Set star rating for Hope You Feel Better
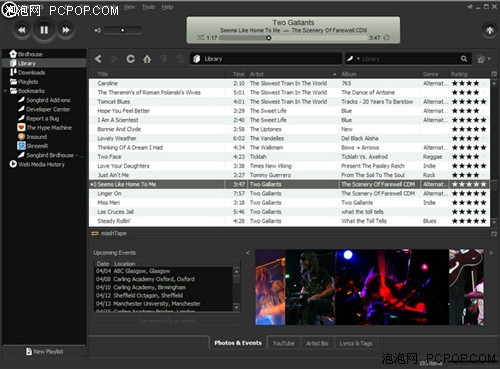The image size is (500, 369). coord(469,111)
